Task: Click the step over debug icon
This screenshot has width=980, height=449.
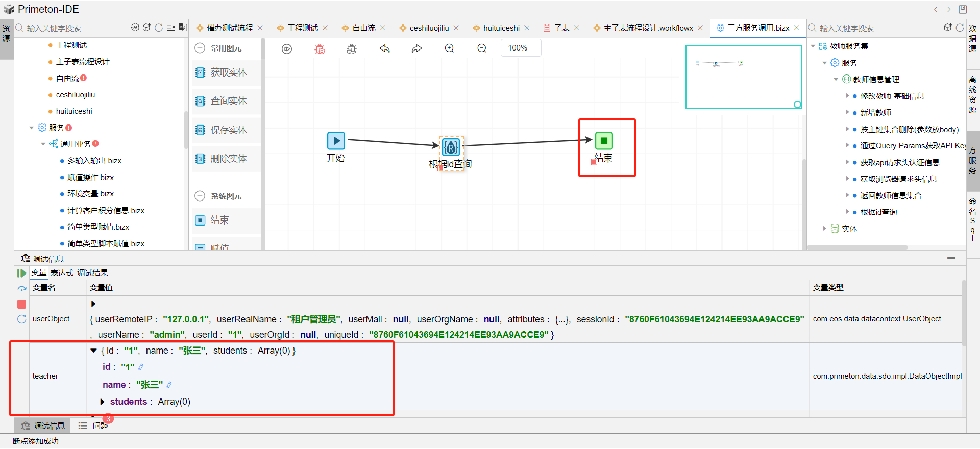Action: [x=21, y=289]
